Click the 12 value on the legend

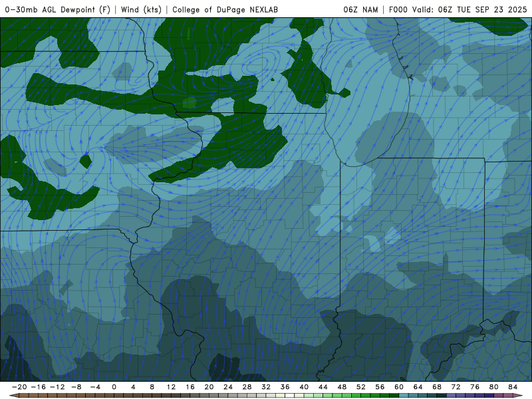[171, 387]
